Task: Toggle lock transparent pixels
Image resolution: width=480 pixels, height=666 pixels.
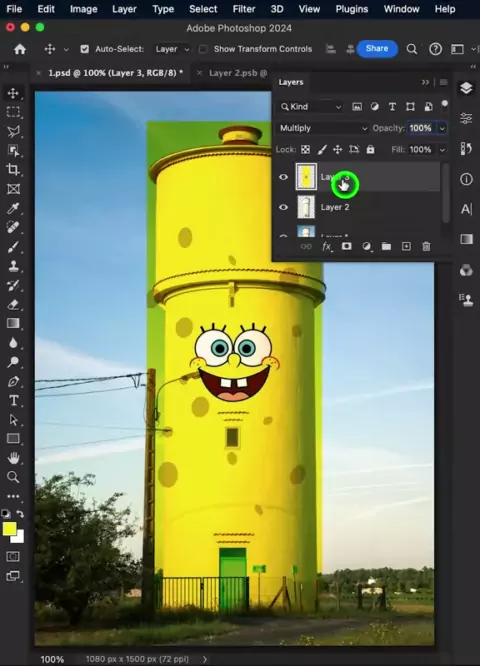Action: coord(305,150)
